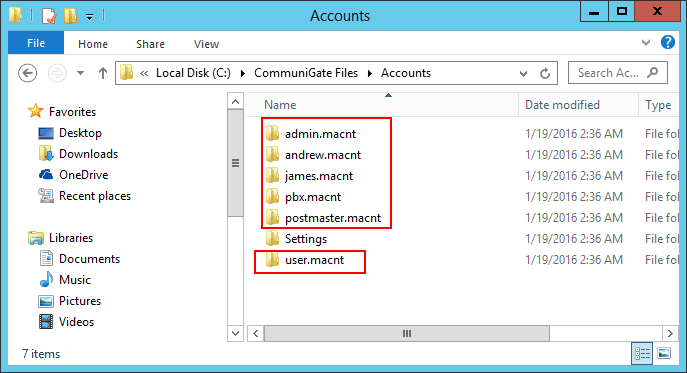Select the Settings folder icon
687x373 pixels.
point(272,238)
